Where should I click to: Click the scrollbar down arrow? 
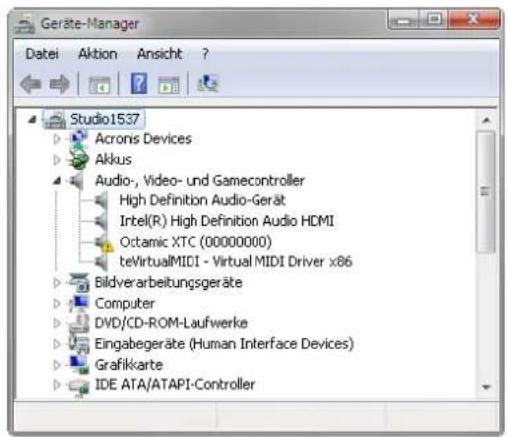486,387
